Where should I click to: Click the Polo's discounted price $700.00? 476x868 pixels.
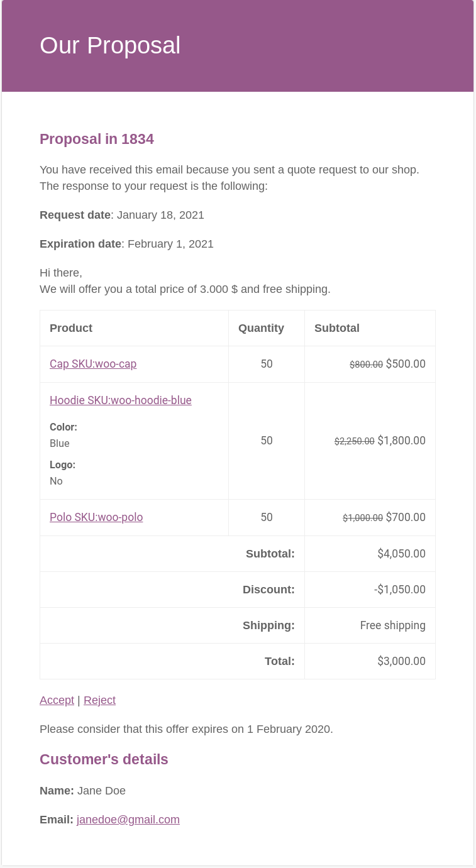point(406,517)
